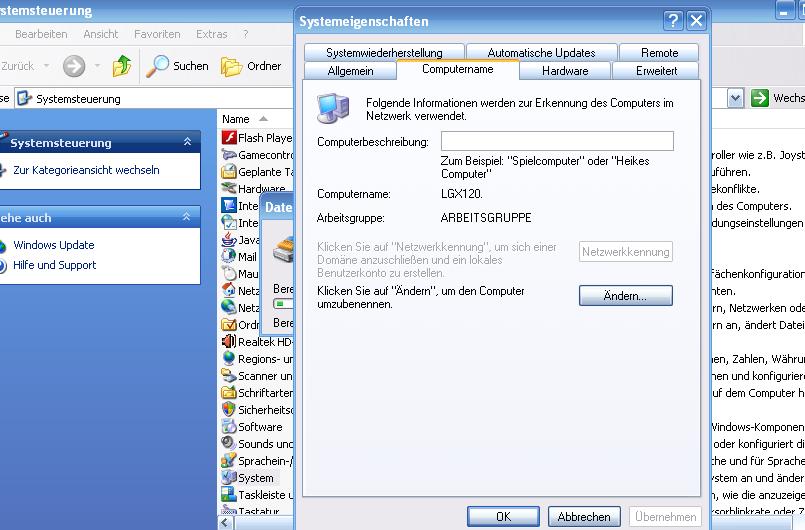
Task: Open the Java icon in the list
Action: [x=229, y=239]
